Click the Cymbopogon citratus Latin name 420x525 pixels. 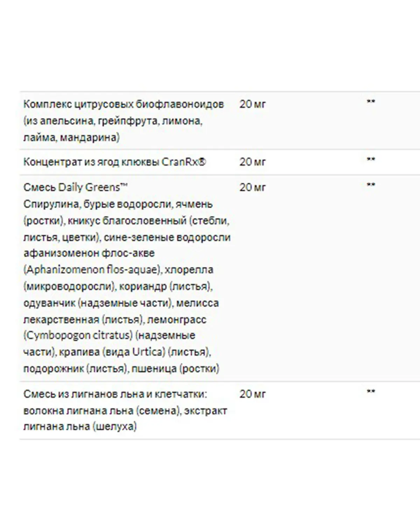(x=78, y=335)
